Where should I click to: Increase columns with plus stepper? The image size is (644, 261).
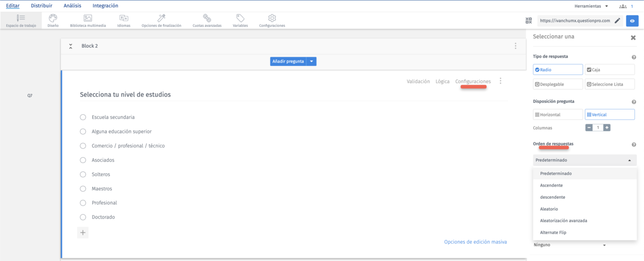coord(607,128)
